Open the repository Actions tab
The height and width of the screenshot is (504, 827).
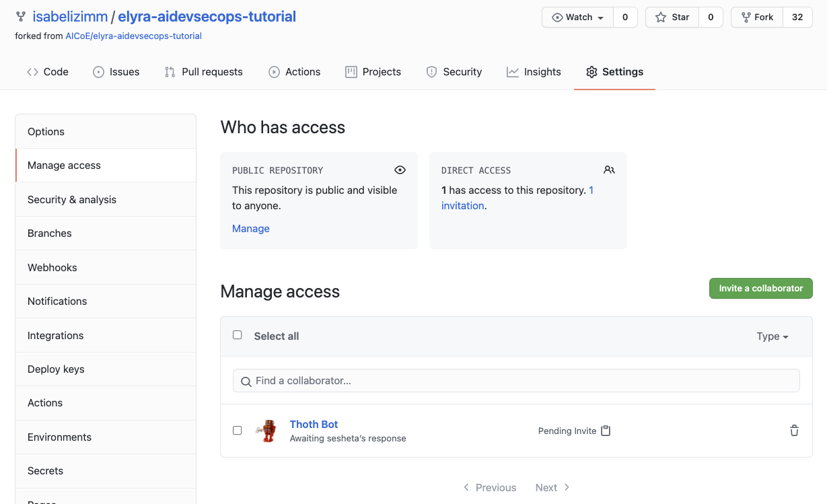(x=295, y=72)
